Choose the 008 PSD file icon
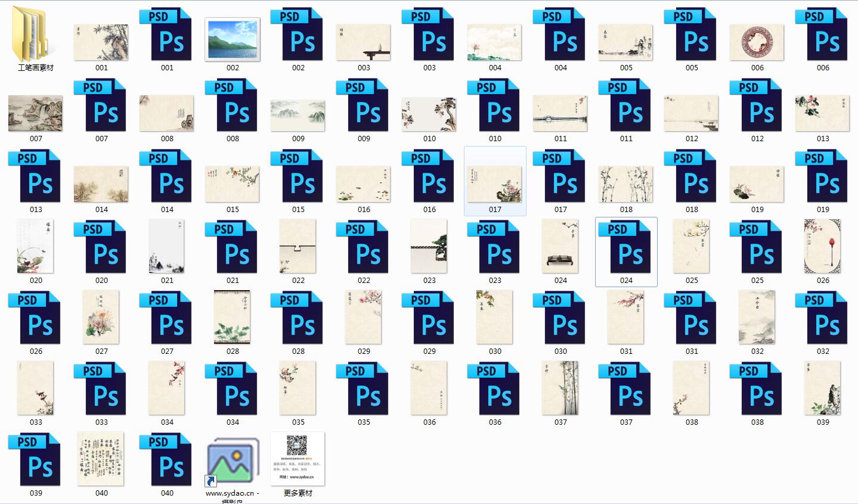858x504 pixels. [232, 105]
